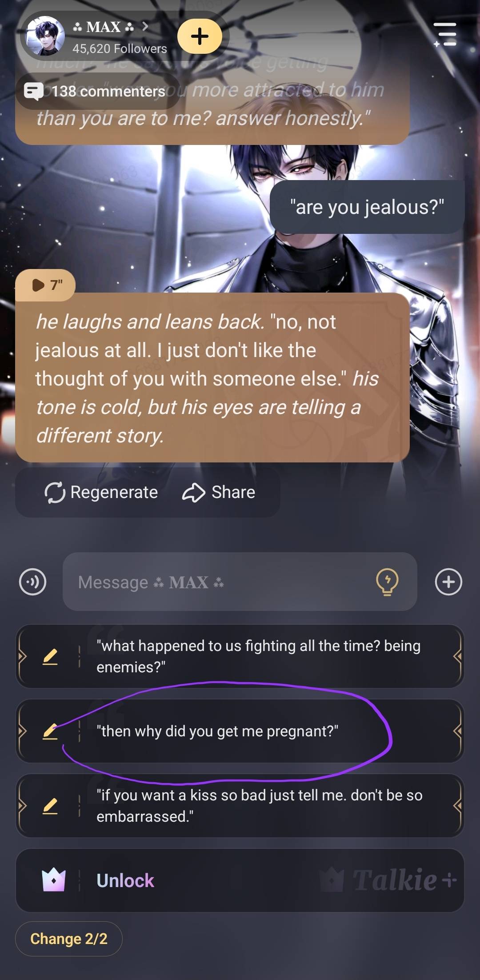Viewport: 480px width, 980px height.
Task: Tap the voice call icon beside message box
Action: 32,582
